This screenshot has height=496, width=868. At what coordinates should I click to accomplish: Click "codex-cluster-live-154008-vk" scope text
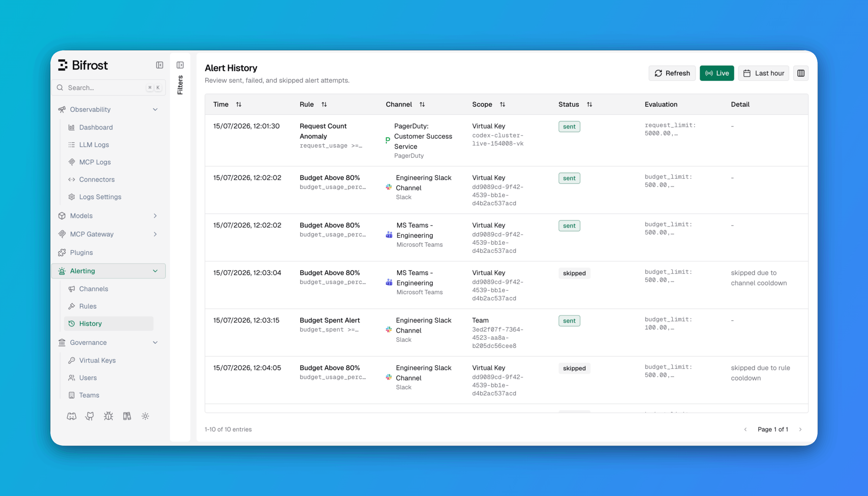click(x=497, y=139)
